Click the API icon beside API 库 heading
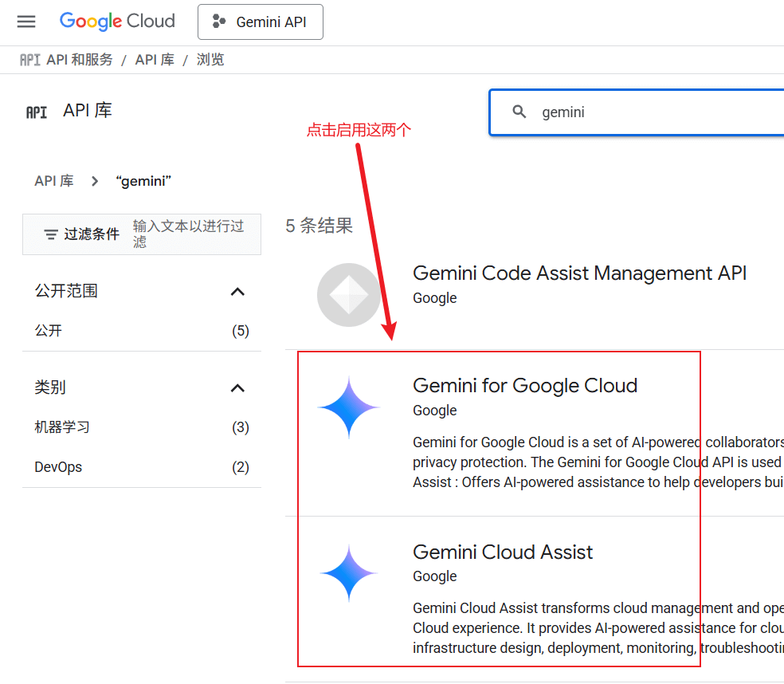Viewport: 784px width, 684px height. (37, 112)
